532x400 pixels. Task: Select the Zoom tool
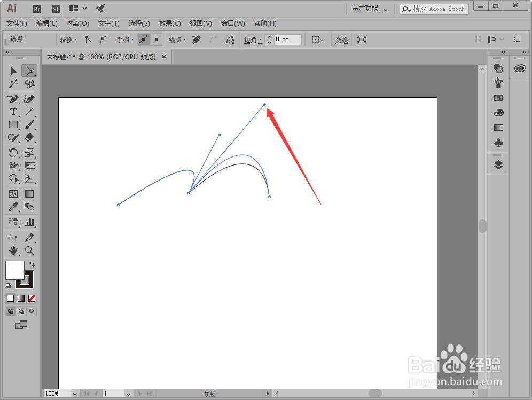click(x=29, y=250)
